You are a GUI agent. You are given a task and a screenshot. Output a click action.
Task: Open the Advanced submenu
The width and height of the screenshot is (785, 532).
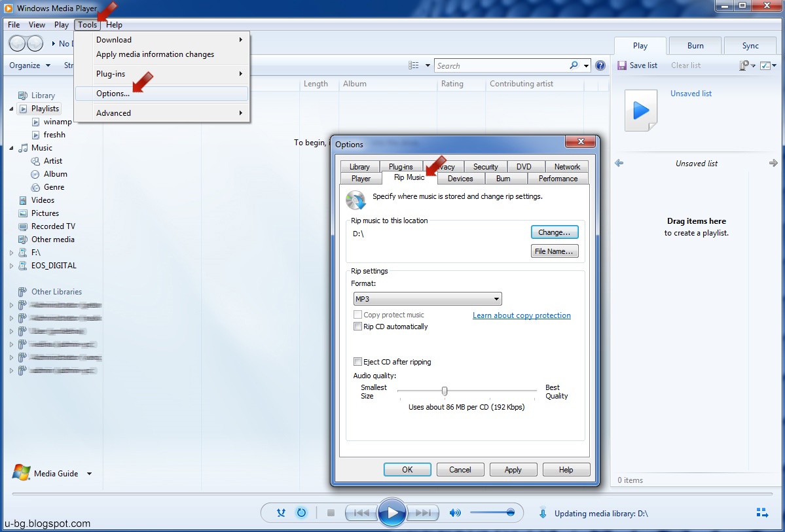[162, 113]
